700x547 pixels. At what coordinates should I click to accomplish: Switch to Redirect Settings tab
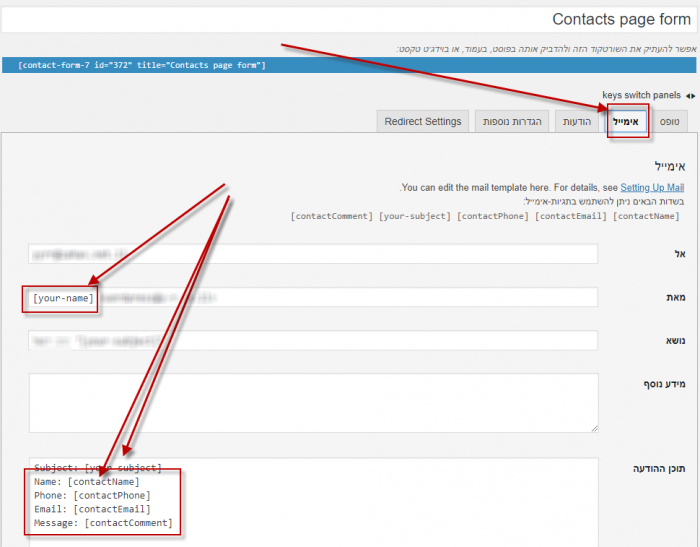(423, 121)
